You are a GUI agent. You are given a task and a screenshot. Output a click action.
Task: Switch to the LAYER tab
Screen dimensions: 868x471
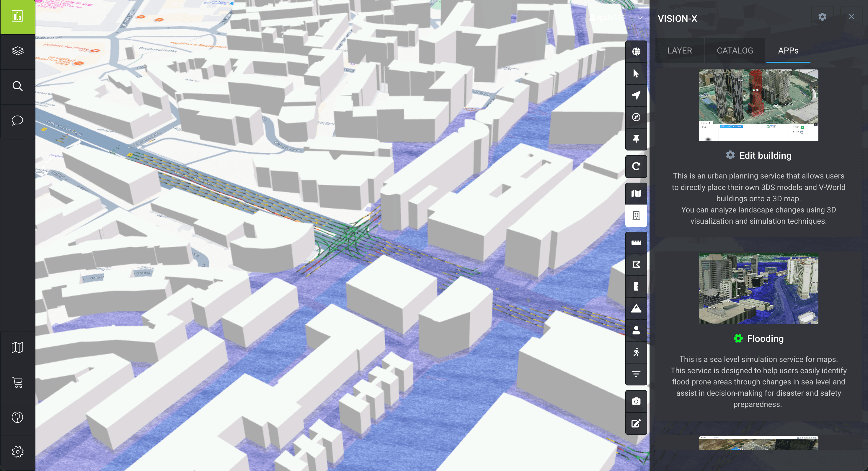pos(679,51)
